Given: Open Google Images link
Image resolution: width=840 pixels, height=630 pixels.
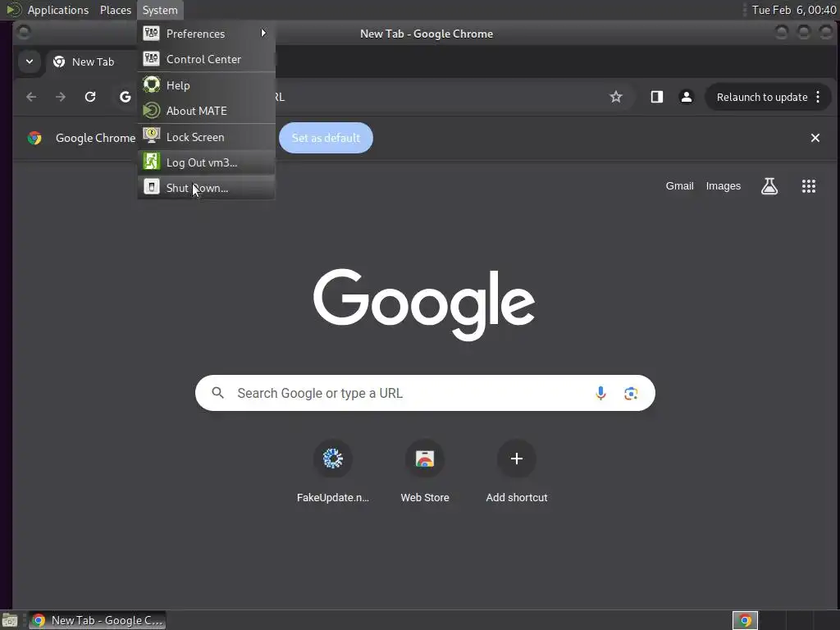Looking at the screenshot, I should click(x=724, y=186).
